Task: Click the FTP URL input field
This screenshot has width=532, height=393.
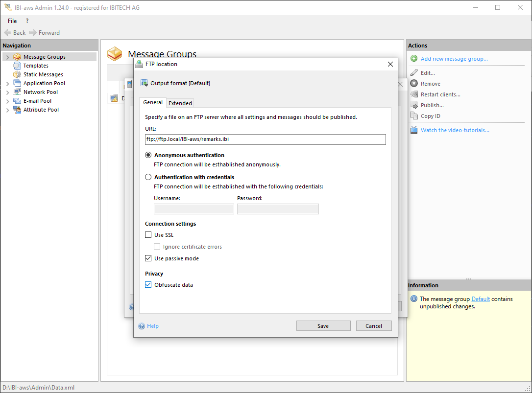Action: tap(265, 139)
